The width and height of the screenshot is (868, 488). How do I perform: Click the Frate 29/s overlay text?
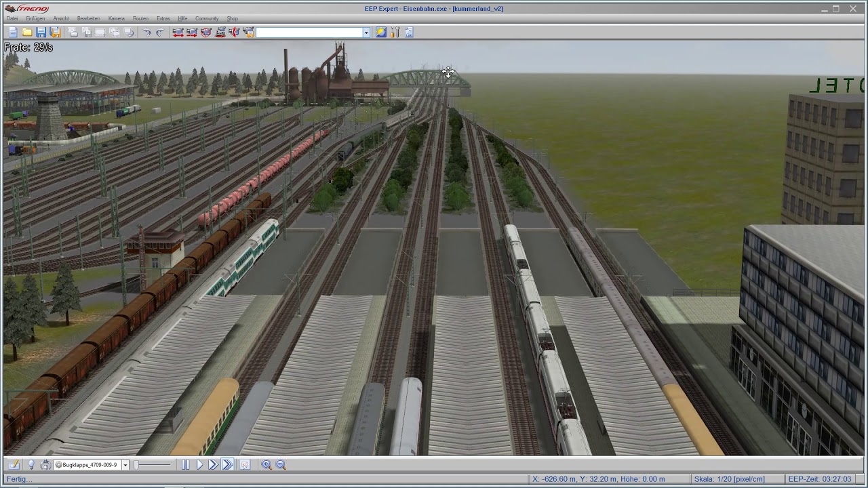(x=28, y=47)
